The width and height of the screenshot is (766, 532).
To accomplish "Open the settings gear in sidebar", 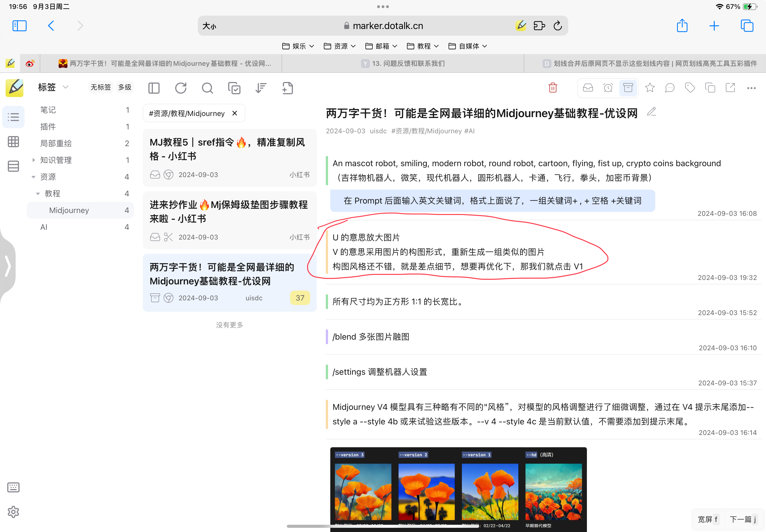I will (13, 512).
